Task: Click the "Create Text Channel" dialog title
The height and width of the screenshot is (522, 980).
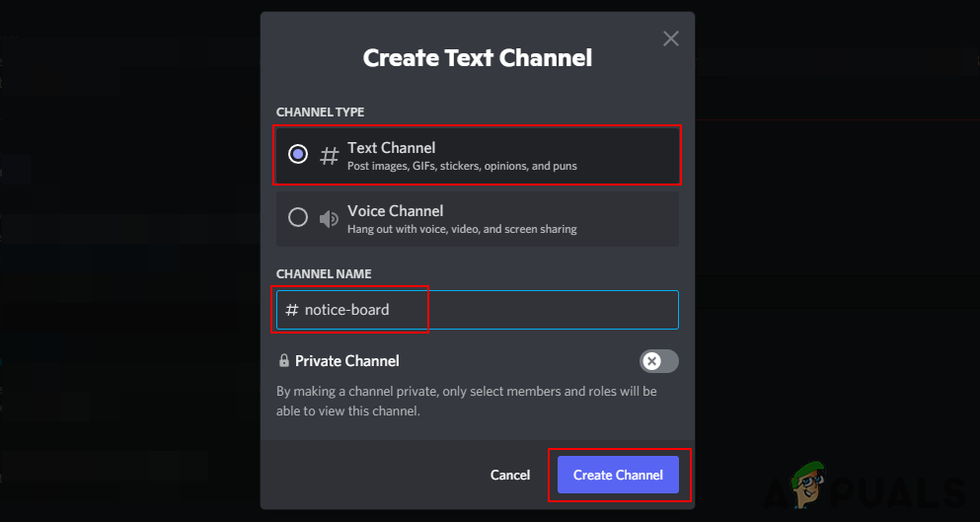Action: coord(478,58)
